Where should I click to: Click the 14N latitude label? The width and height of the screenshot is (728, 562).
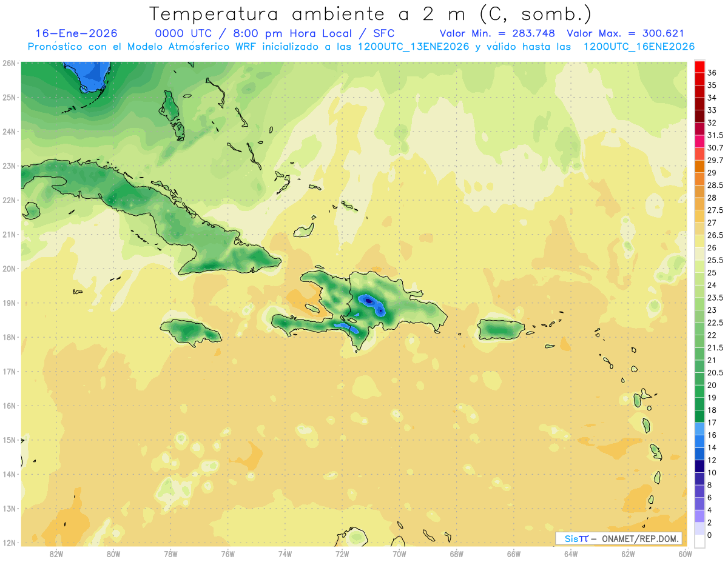pyautogui.click(x=8, y=474)
